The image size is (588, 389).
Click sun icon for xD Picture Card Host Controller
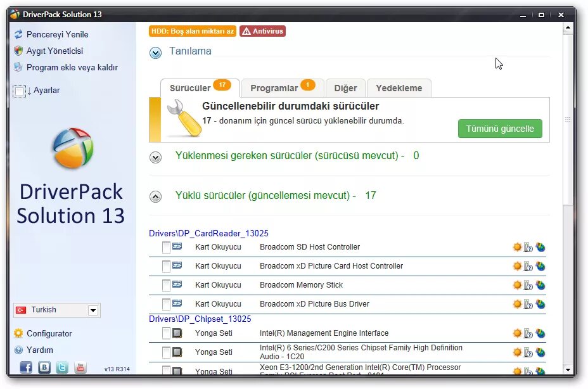tap(517, 266)
